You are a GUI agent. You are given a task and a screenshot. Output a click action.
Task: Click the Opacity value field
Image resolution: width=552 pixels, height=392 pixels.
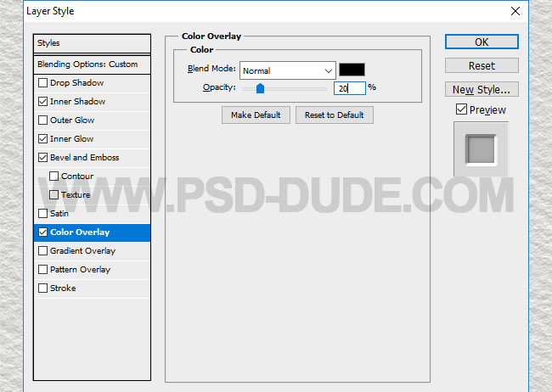pyautogui.click(x=350, y=88)
